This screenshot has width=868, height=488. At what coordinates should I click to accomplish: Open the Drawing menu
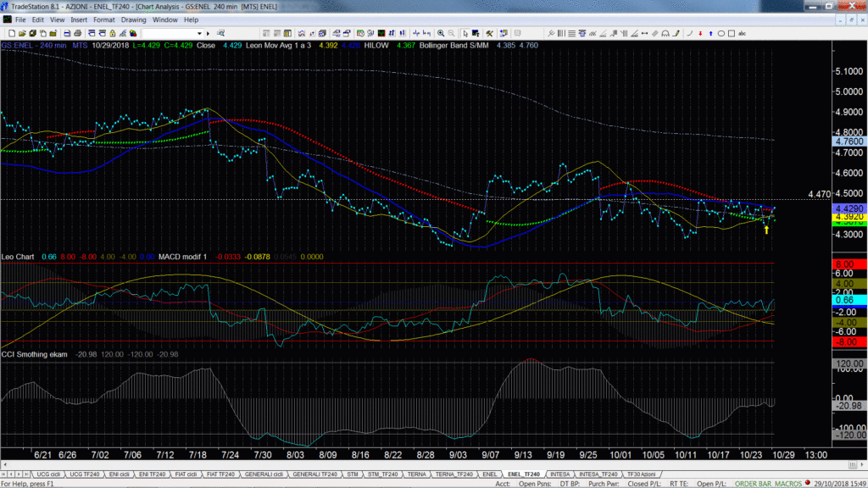coord(133,20)
